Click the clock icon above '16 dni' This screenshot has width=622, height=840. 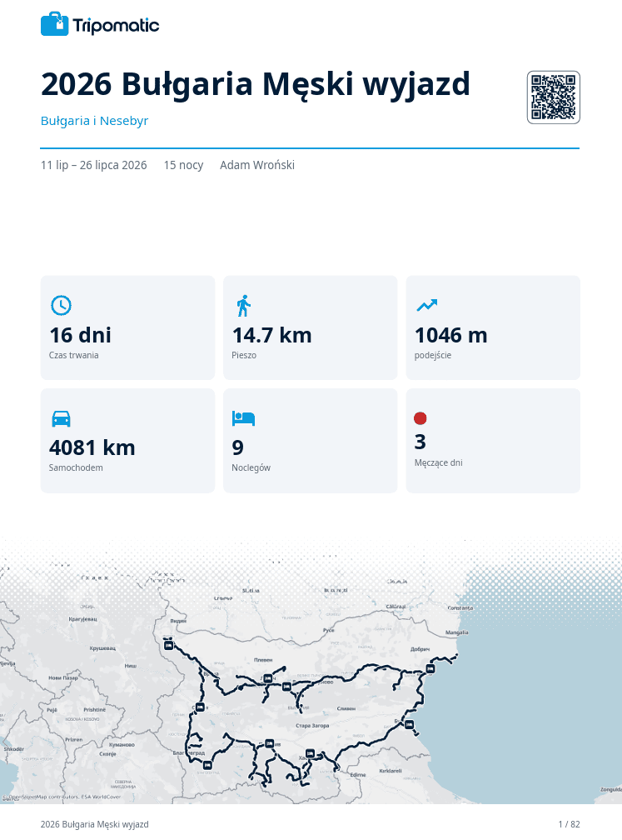[61, 305]
